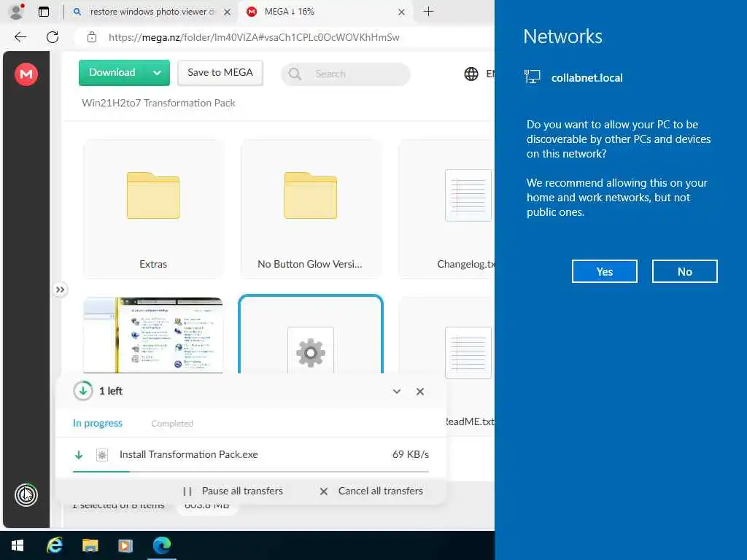Click the download progress bar

tap(251, 472)
